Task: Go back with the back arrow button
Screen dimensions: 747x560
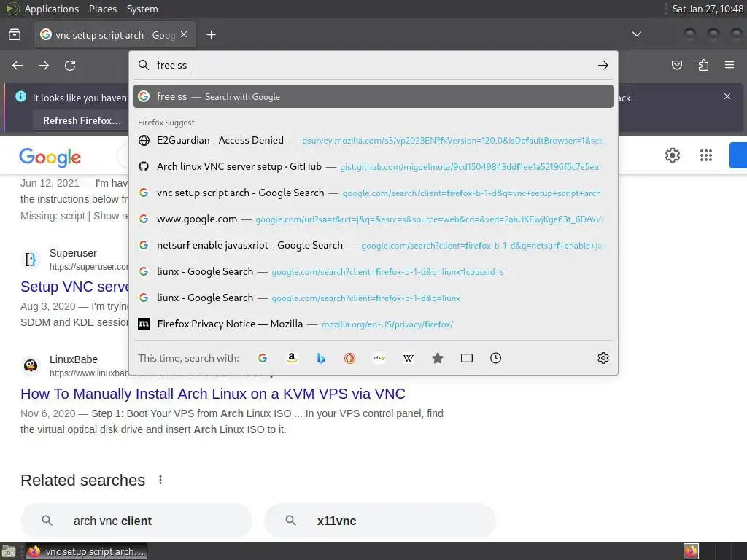Action: pyautogui.click(x=18, y=65)
